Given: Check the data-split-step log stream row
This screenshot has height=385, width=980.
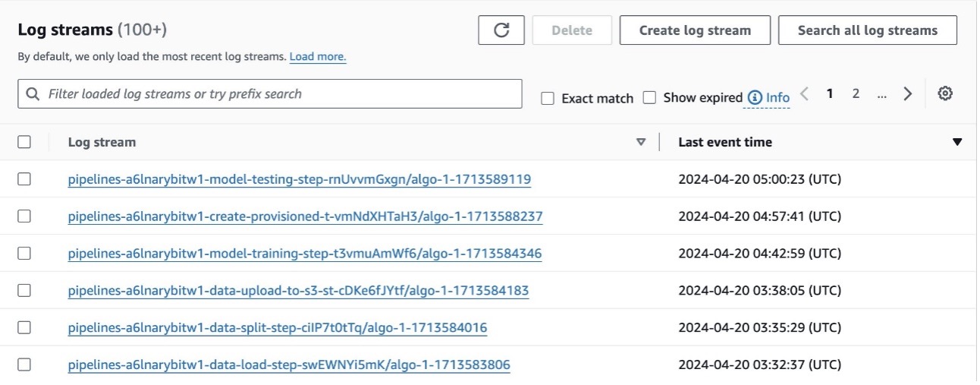Looking at the screenshot, I should (x=24, y=327).
